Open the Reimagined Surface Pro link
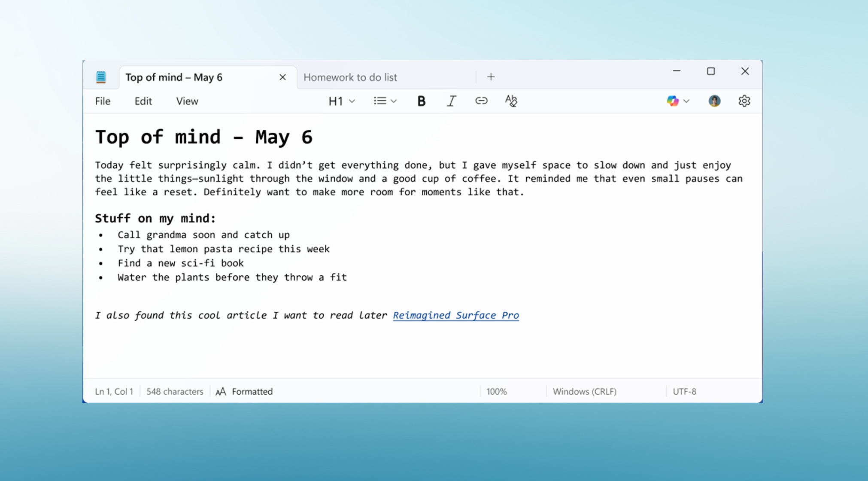This screenshot has width=868, height=481. pos(455,315)
